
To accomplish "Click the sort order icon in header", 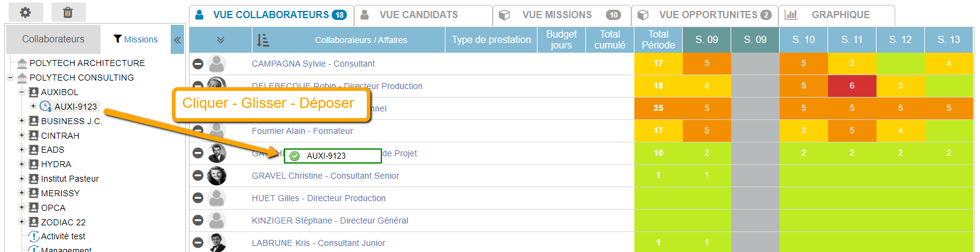I will pyautogui.click(x=263, y=40).
